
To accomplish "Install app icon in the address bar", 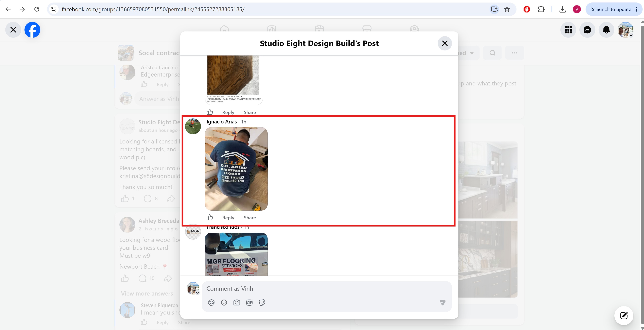I will [x=494, y=9].
